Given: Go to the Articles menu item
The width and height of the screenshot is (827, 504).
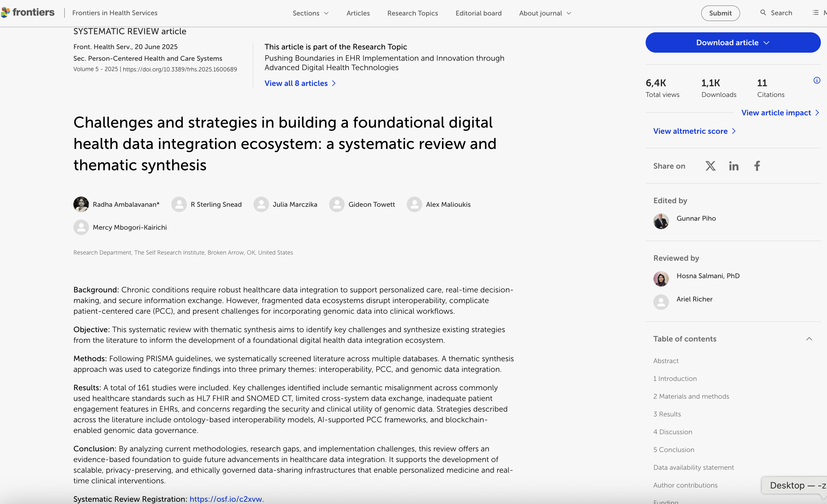Looking at the screenshot, I should click(358, 13).
